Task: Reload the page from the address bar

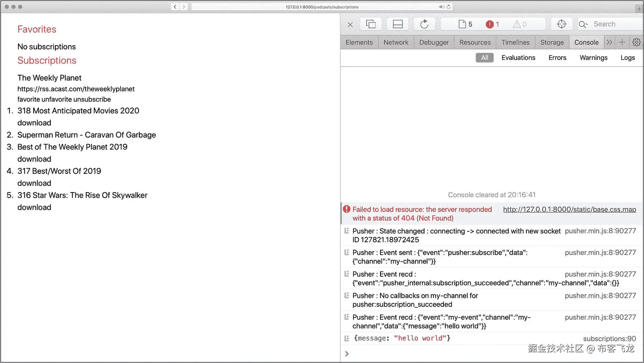Action: [x=449, y=7]
